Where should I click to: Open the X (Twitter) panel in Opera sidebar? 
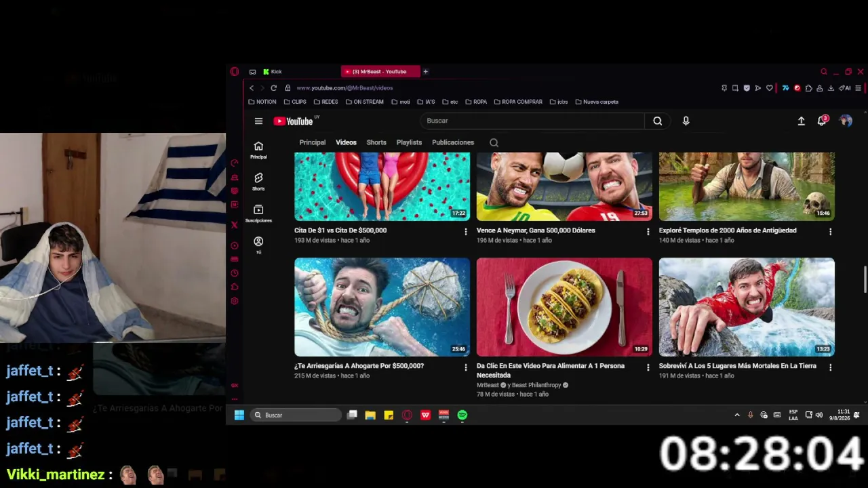(235, 225)
